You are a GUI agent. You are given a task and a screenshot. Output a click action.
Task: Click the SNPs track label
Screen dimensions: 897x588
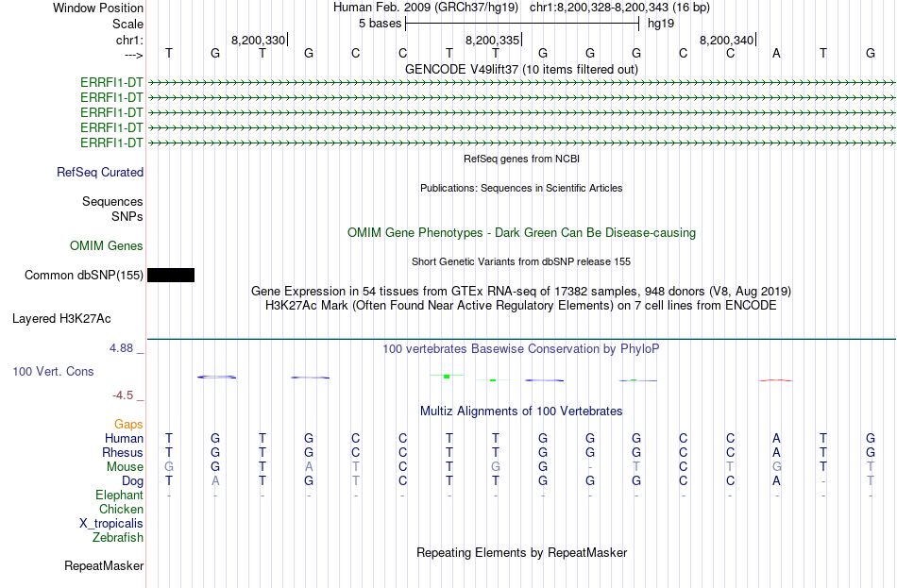pyautogui.click(x=127, y=216)
